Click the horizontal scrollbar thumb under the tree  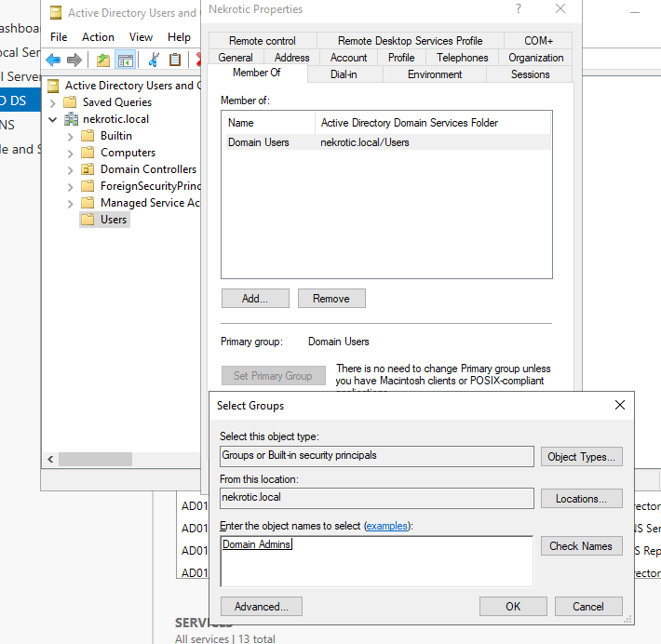pyautogui.click(x=95, y=459)
